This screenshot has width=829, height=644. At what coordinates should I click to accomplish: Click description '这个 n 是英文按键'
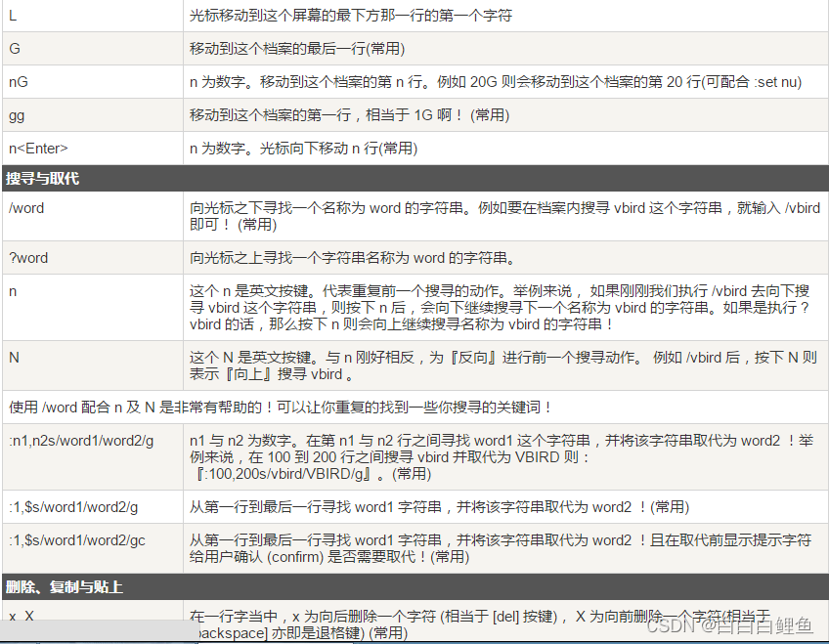coord(506,308)
